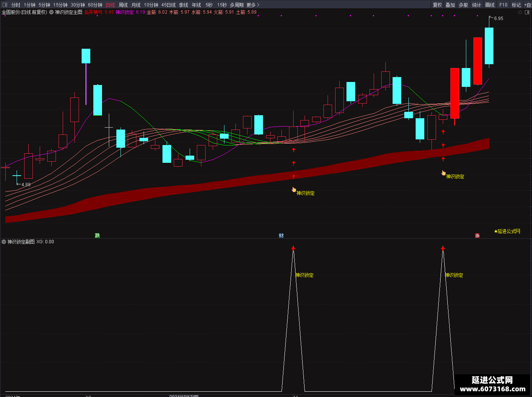Click the diamond icon at chart top right

(520, 12)
